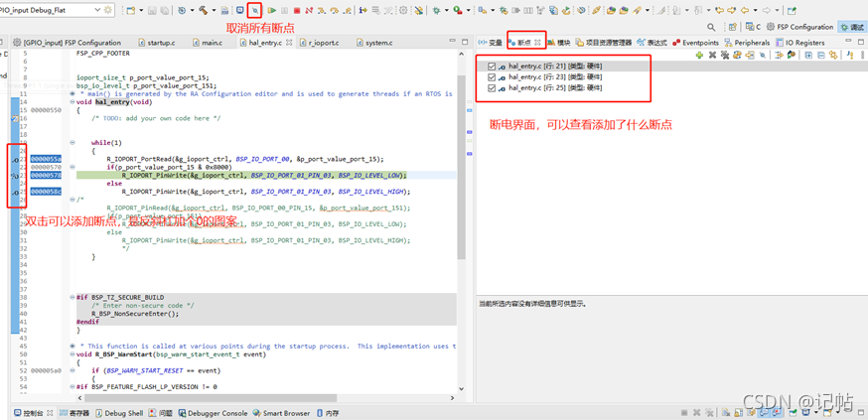Click the Disconnect debugger icon
868x420 pixels.
coord(309,10)
